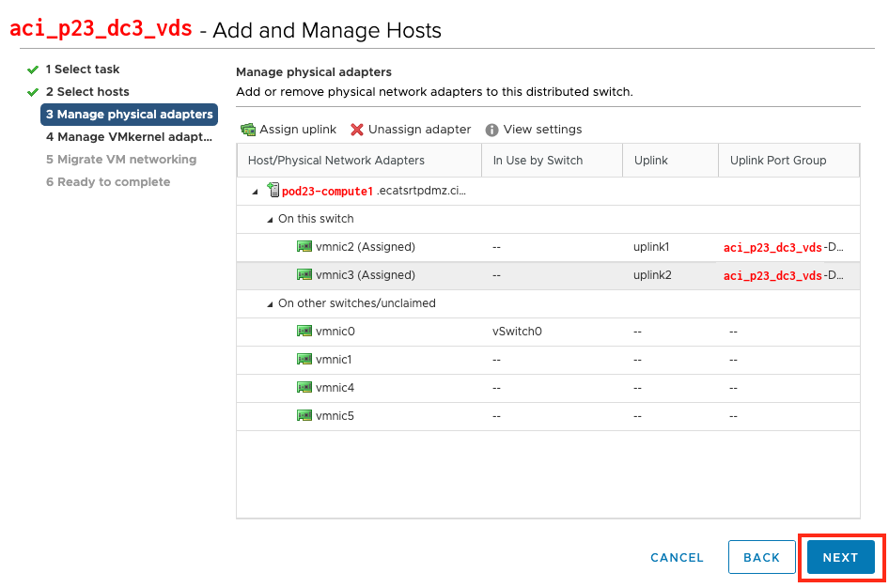This screenshot has height=588, width=889.
Task: Click the pod23-compute1 host server icon
Action: pos(273,191)
